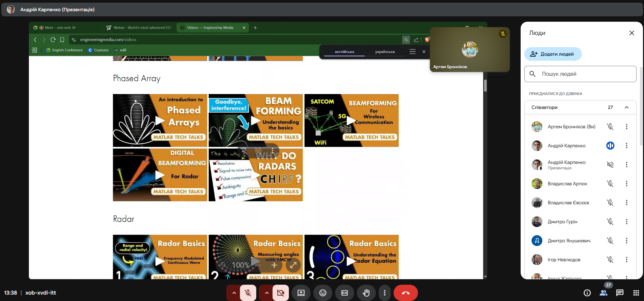644x301 pixels.
Task: Select the українська translation tab
Action: click(x=385, y=52)
